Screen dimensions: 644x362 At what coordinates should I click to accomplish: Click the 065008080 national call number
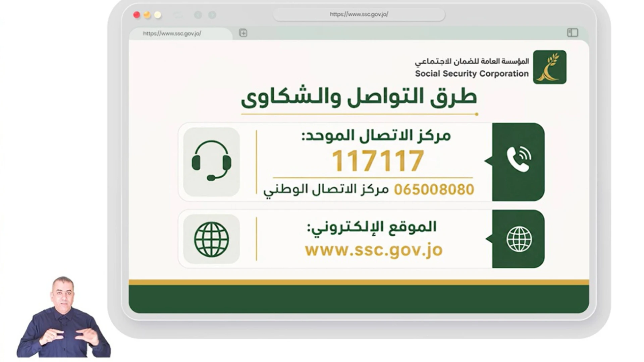(434, 190)
